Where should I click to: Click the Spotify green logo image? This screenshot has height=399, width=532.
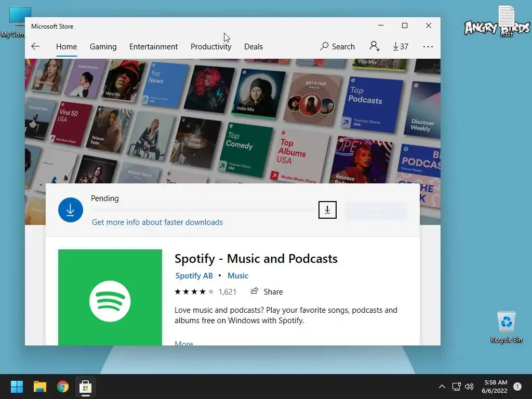click(110, 298)
